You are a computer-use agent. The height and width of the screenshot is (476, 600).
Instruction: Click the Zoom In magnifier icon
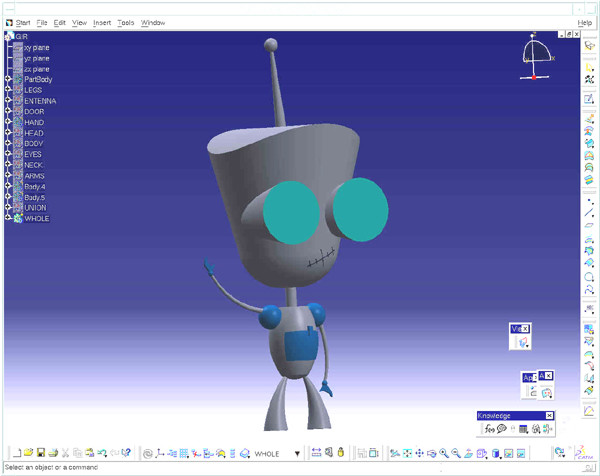coord(443,453)
